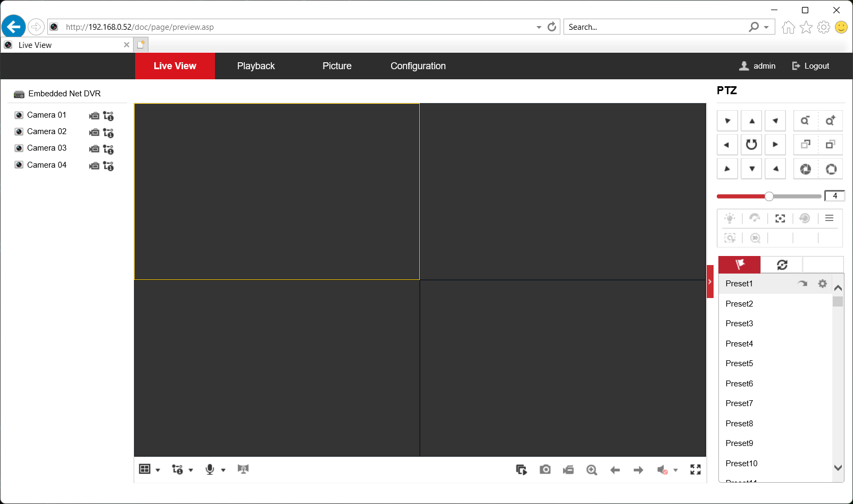Screen dimensions: 853x504
Task: Select the Live View tab
Action: (175, 66)
